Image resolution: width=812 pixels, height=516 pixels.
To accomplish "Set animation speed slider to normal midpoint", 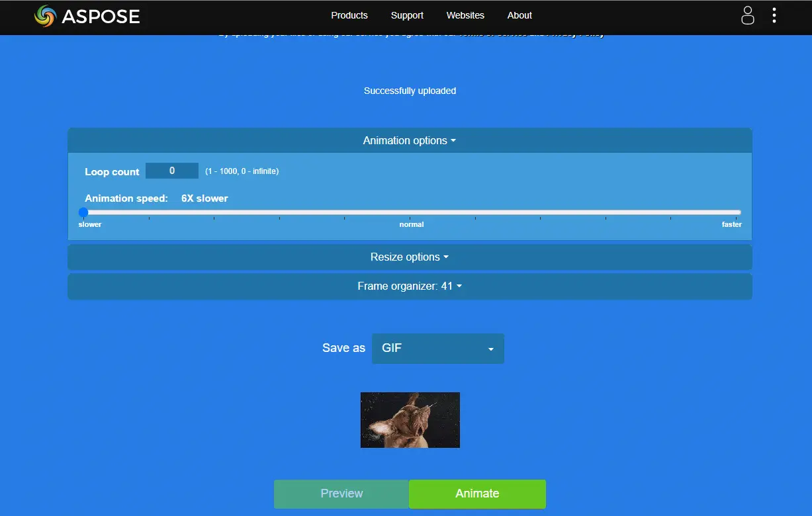I will coord(410,212).
